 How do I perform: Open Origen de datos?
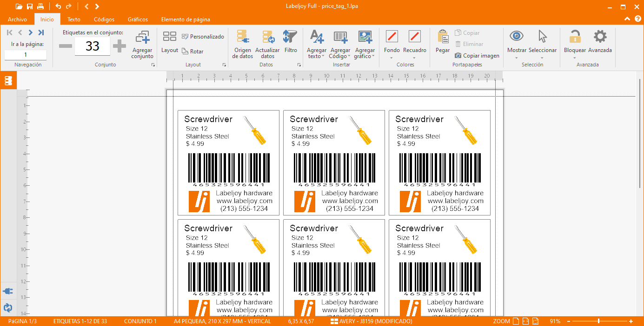(243, 45)
